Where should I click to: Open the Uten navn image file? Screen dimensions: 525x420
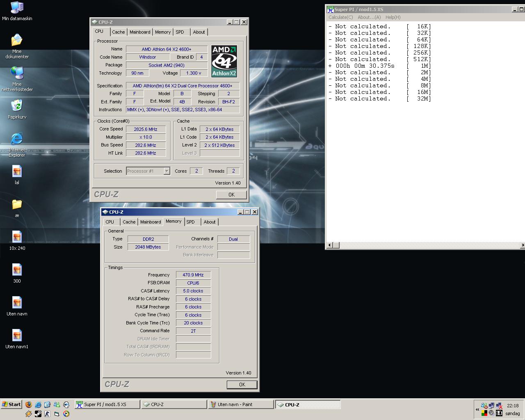[17, 306]
